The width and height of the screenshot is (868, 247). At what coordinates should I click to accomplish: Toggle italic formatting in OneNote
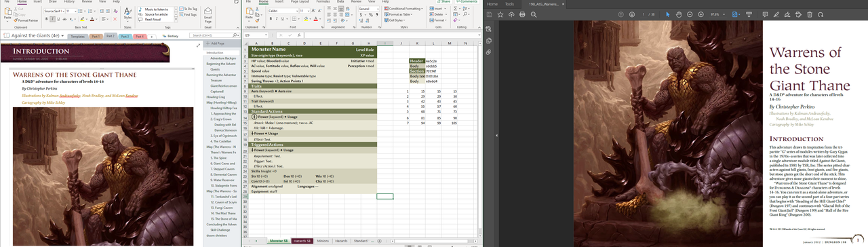(52, 19)
